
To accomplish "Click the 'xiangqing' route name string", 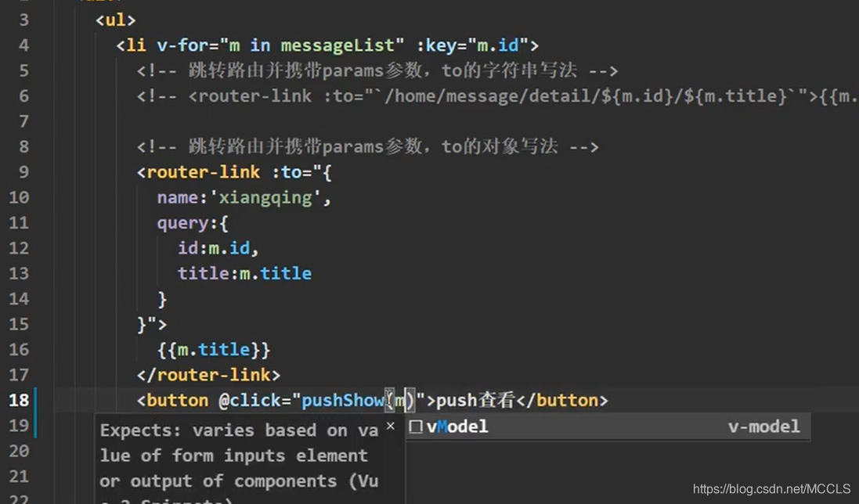I will [265, 197].
